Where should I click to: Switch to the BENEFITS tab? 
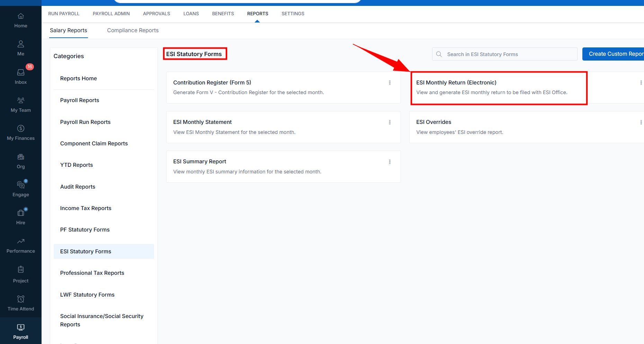pos(223,13)
